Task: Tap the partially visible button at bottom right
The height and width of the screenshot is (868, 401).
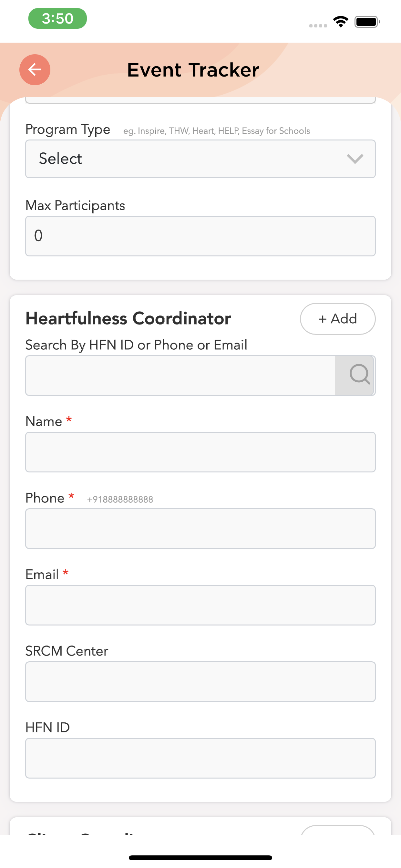Action: [338, 830]
